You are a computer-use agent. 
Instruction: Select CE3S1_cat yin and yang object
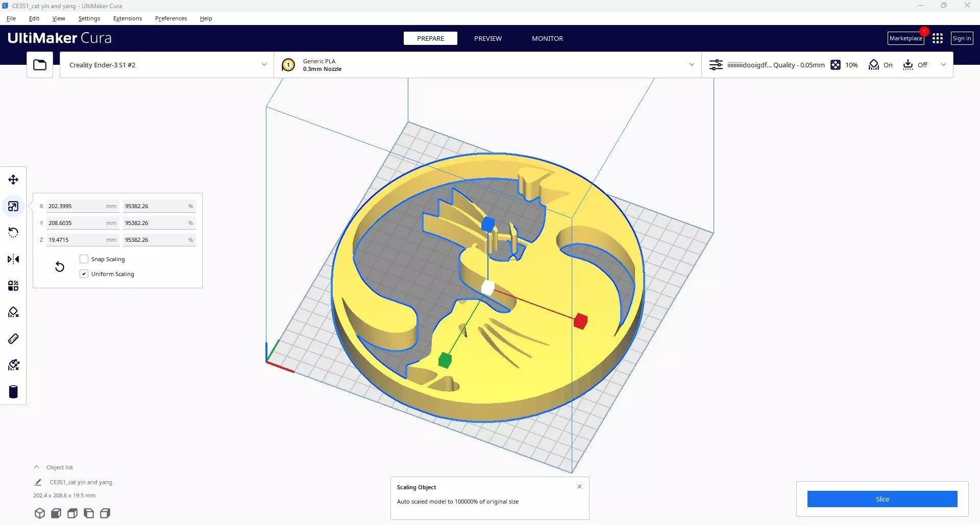[x=81, y=482]
